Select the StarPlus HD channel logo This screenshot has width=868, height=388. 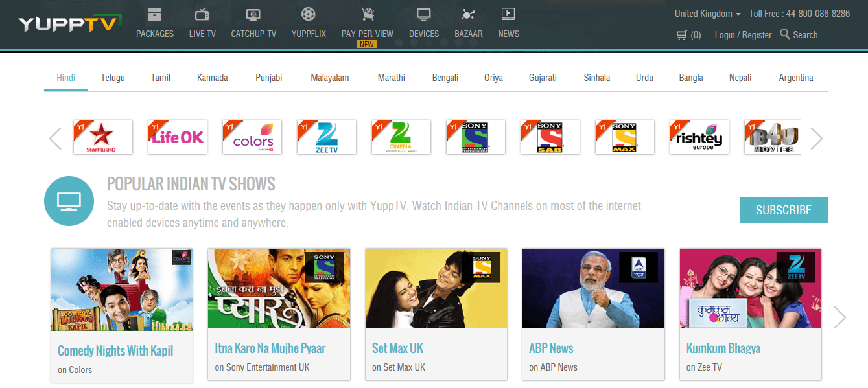tap(103, 137)
